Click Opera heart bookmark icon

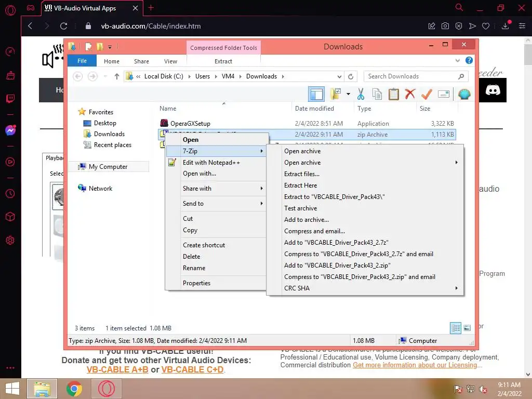[486, 26]
